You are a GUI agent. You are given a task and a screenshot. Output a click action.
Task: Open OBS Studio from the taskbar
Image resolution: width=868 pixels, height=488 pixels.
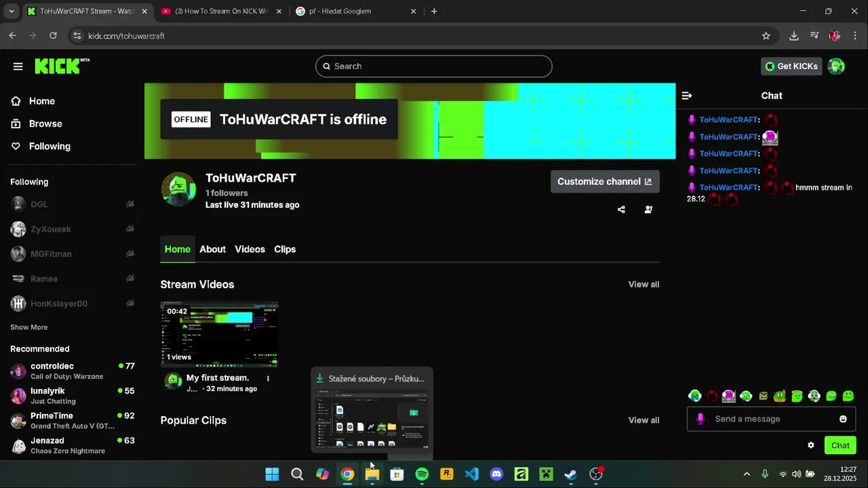coord(596,474)
